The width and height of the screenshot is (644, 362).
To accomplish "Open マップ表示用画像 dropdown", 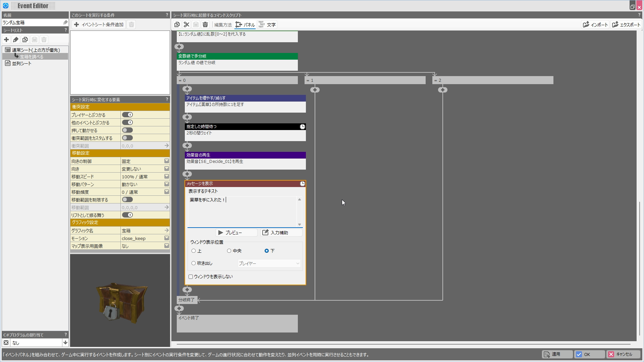I will tap(166, 246).
